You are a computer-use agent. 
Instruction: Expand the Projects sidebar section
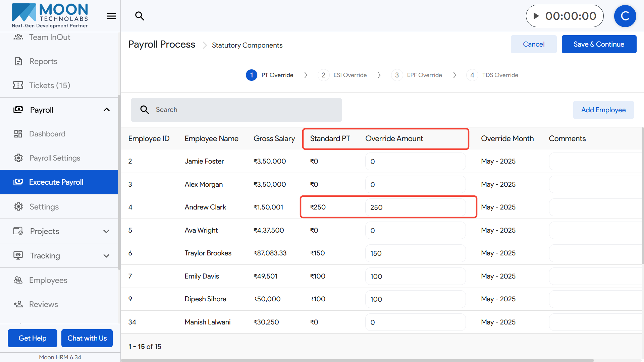[106, 231]
